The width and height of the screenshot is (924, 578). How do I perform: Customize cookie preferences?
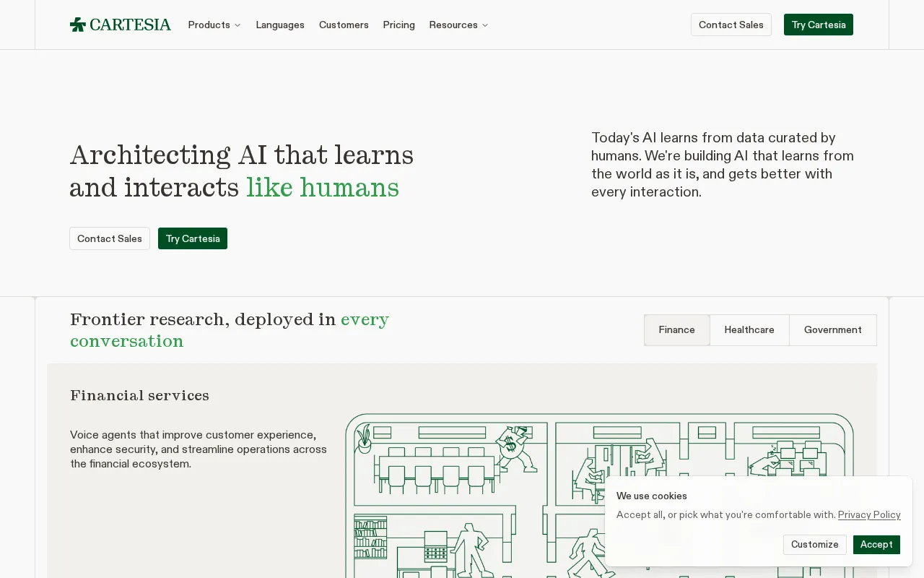(815, 545)
